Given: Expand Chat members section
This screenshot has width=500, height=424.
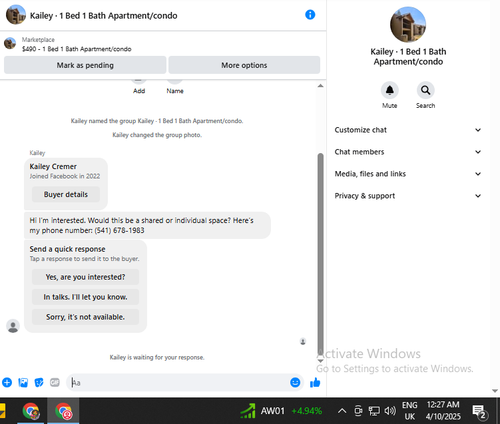Looking at the screenshot, I should (x=408, y=152).
